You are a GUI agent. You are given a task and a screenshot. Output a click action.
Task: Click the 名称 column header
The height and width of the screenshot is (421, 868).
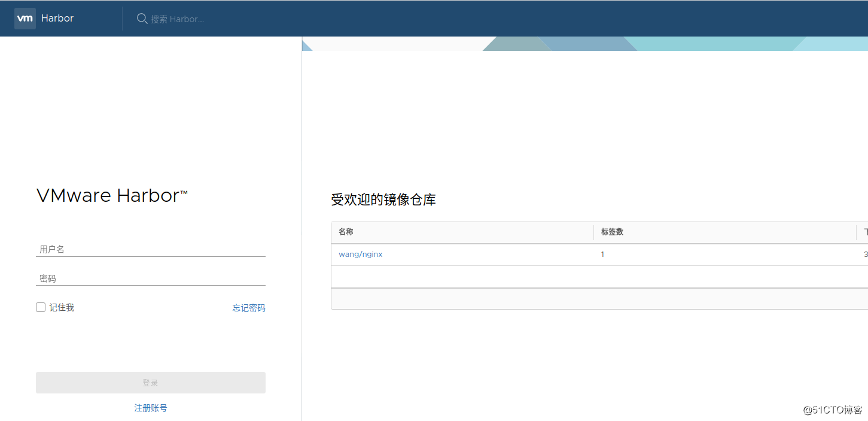click(346, 232)
